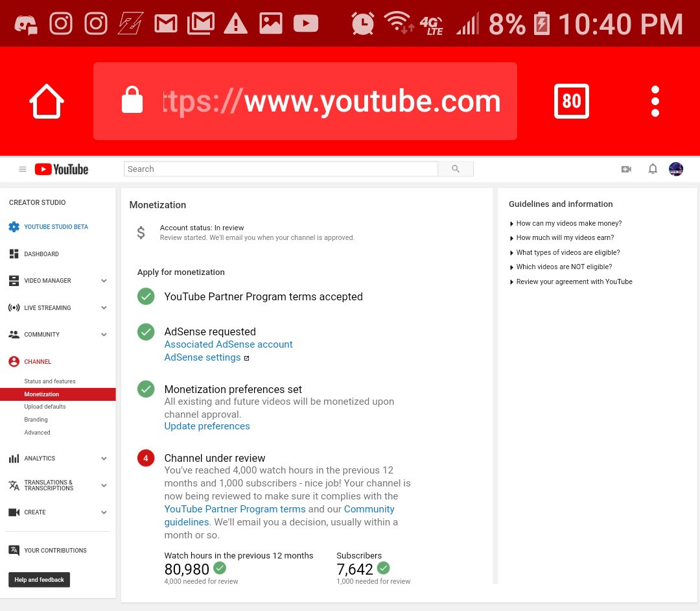Viewport: 700px width, 611px height.
Task: Click the YouTube Studio Beta gear icon
Action: click(14, 227)
